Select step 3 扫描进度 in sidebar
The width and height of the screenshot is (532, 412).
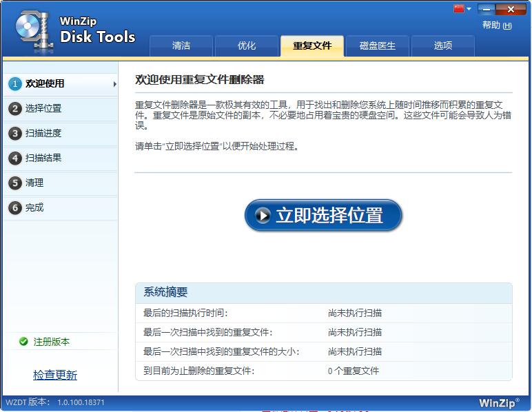coord(61,133)
